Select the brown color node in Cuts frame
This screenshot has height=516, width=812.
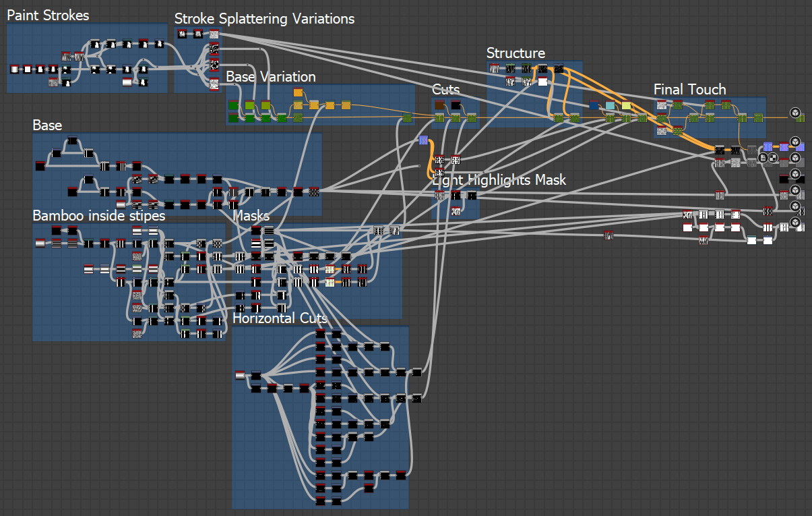pyautogui.click(x=439, y=105)
